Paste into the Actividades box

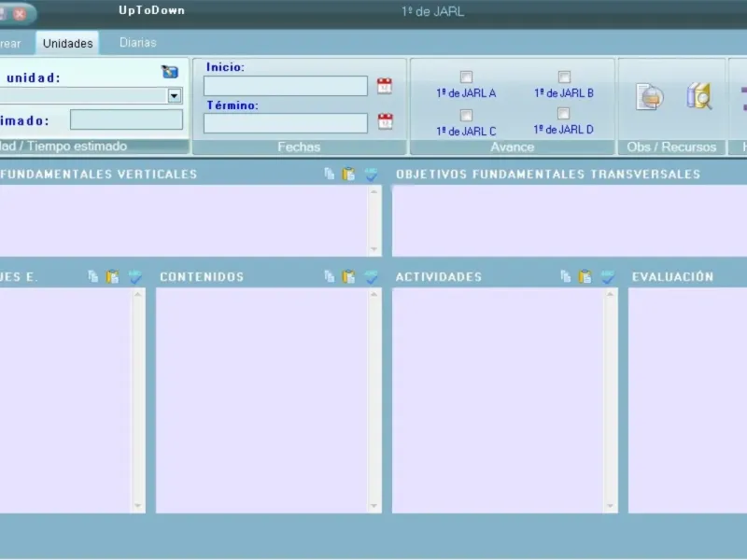pos(585,276)
